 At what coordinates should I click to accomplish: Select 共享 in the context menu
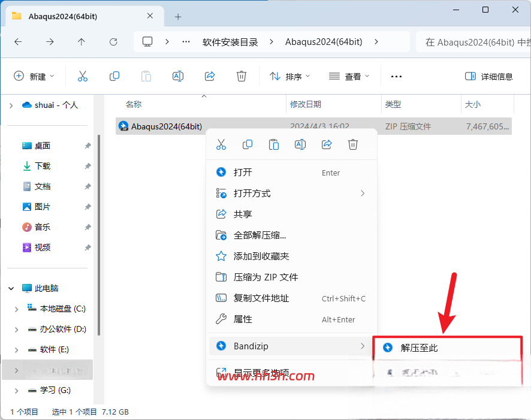[x=291, y=214]
